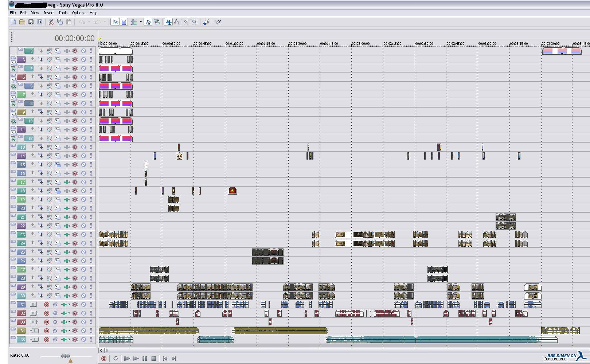Viewport: 590px width, 364px height.
Task: Jump to project end with Go to End
Action: [x=174, y=359]
